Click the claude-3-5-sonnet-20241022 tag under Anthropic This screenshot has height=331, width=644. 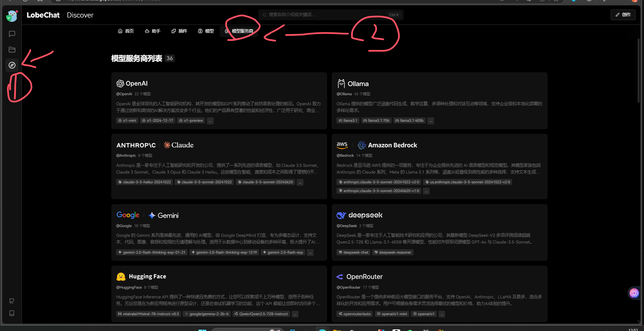204,182
